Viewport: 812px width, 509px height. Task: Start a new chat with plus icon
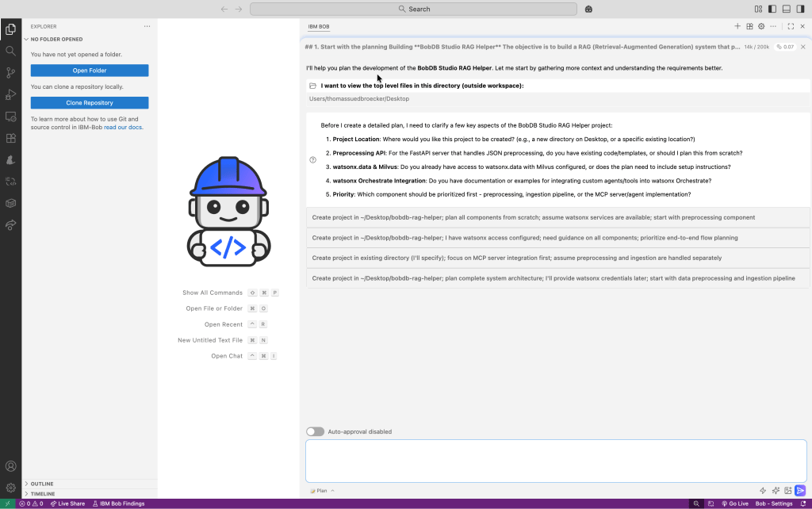737,26
